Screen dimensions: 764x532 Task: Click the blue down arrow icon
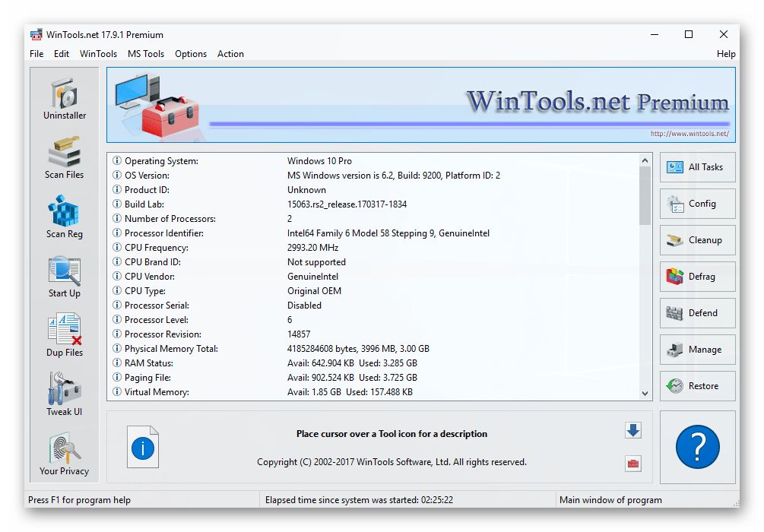633,430
